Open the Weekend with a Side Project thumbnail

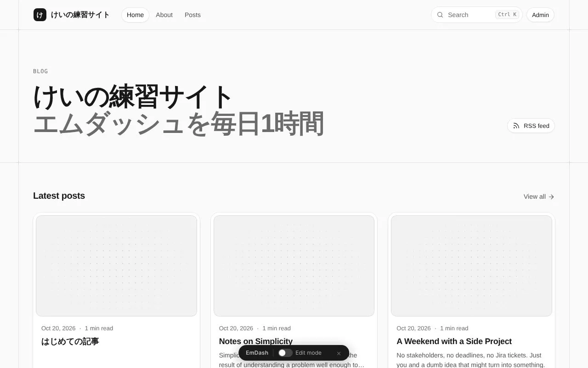tap(471, 266)
